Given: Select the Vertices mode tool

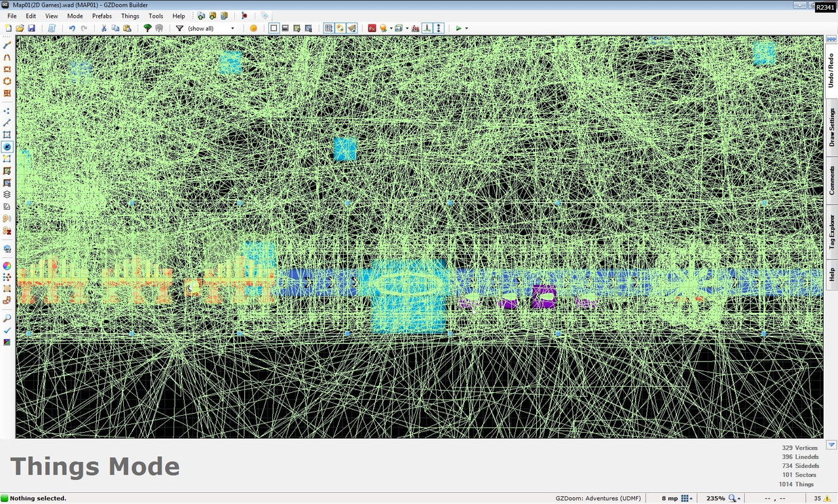Looking at the screenshot, I should point(7,111).
